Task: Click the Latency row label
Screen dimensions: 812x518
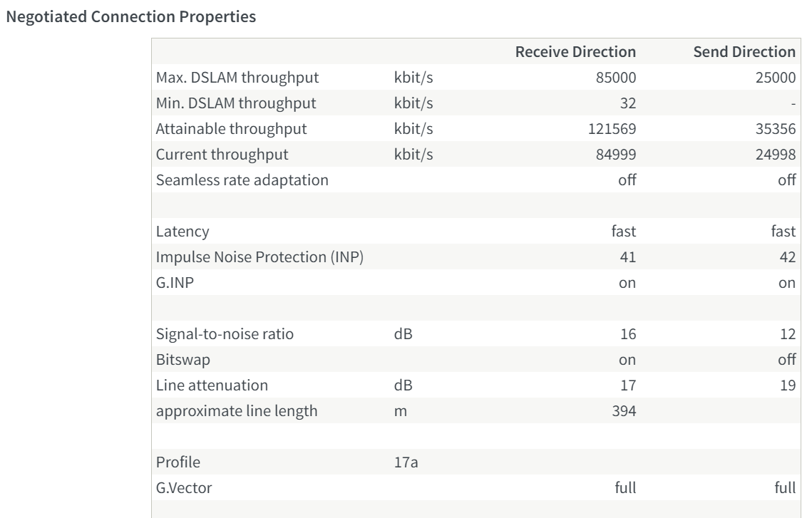Action: [183, 231]
